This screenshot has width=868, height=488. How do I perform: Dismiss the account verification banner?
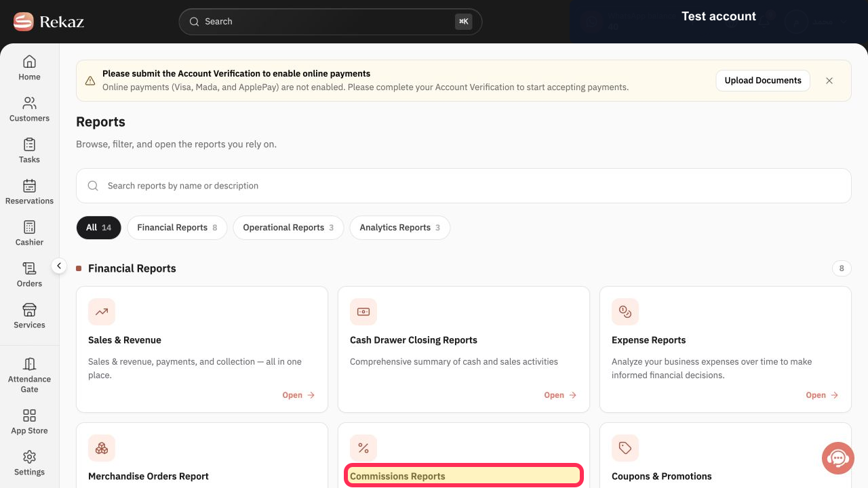click(829, 81)
